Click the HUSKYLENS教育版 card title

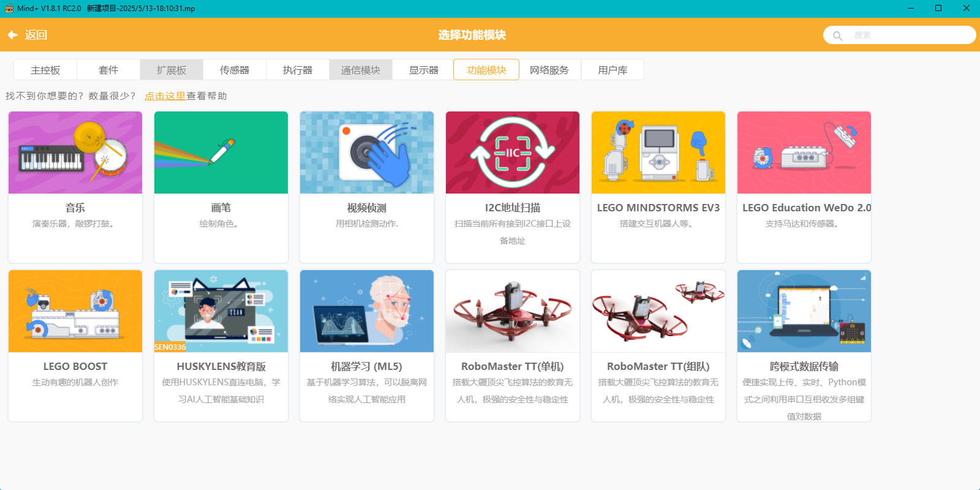click(x=221, y=366)
